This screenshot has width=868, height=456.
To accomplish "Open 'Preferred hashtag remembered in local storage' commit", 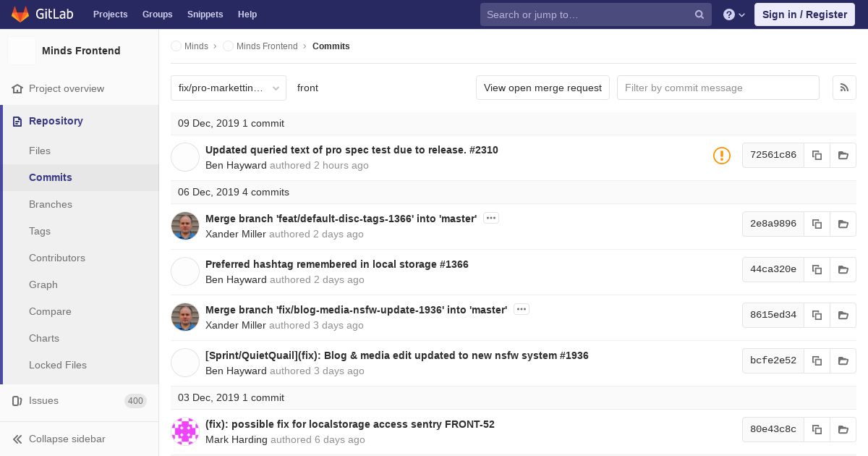I will tap(337, 264).
